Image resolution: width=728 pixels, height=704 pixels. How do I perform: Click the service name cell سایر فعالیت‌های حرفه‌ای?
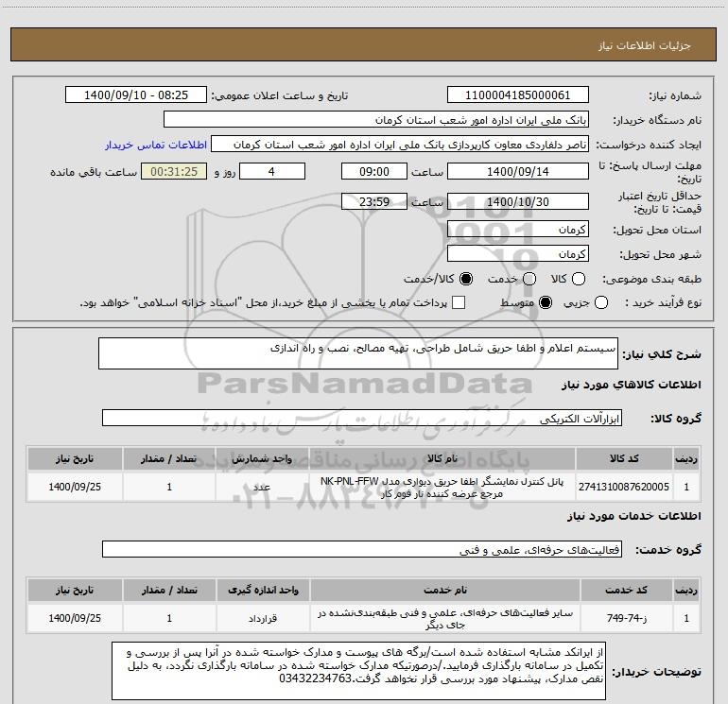(444, 618)
